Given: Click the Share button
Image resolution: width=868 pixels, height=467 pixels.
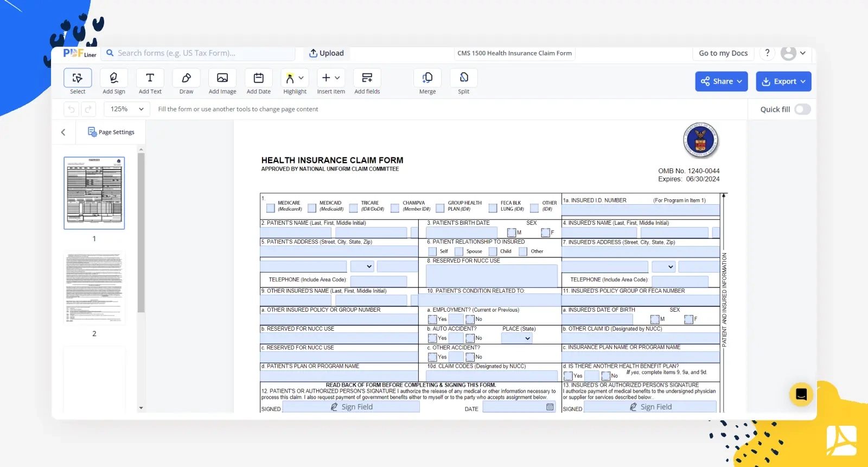Looking at the screenshot, I should [722, 81].
